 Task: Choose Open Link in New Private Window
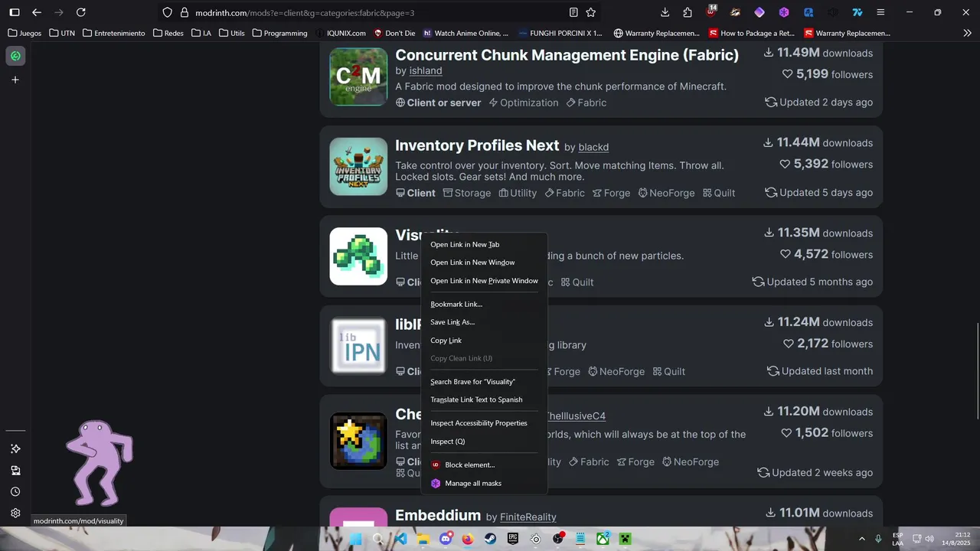click(484, 281)
